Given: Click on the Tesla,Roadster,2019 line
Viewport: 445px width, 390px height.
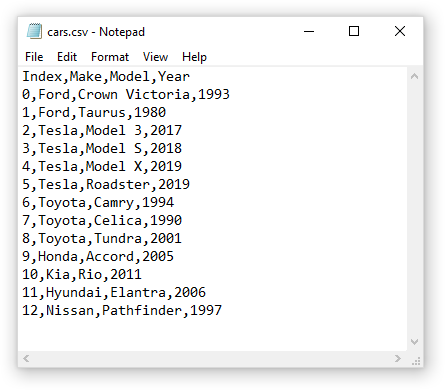Looking at the screenshot, I should tap(106, 185).
